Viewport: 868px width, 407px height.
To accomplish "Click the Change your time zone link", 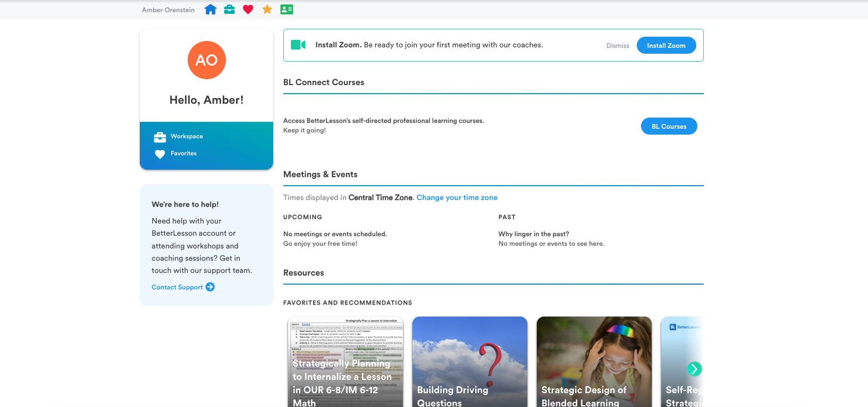I will [457, 198].
